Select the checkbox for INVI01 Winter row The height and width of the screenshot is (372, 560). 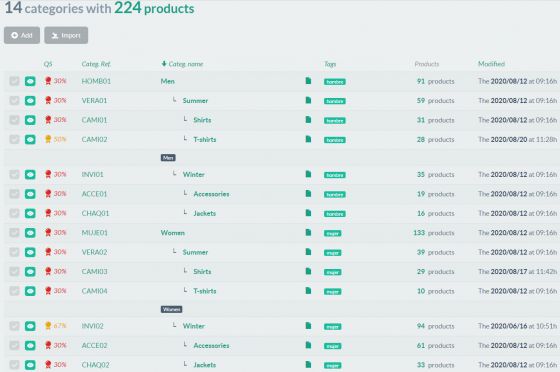click(x=14, y=175)
